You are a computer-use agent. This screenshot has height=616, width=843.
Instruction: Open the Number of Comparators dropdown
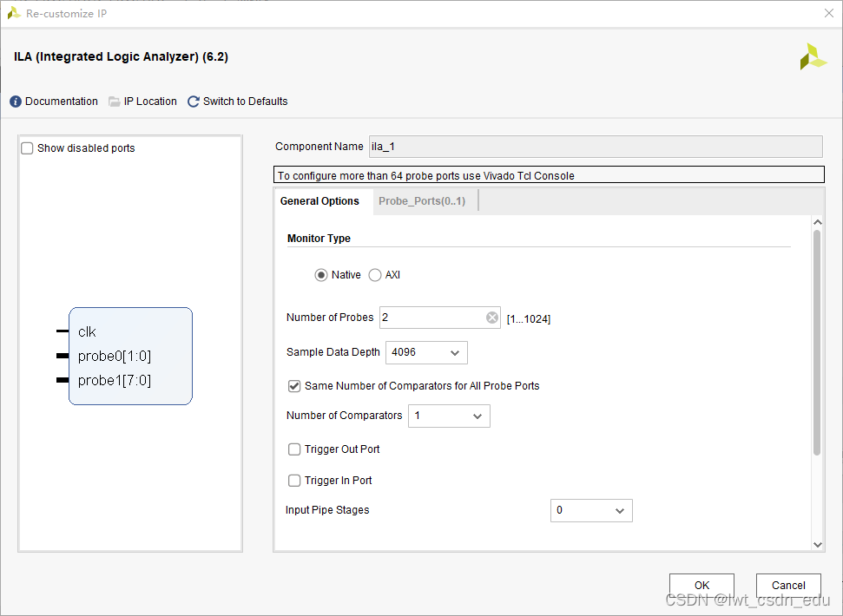[x=449, y=416]
